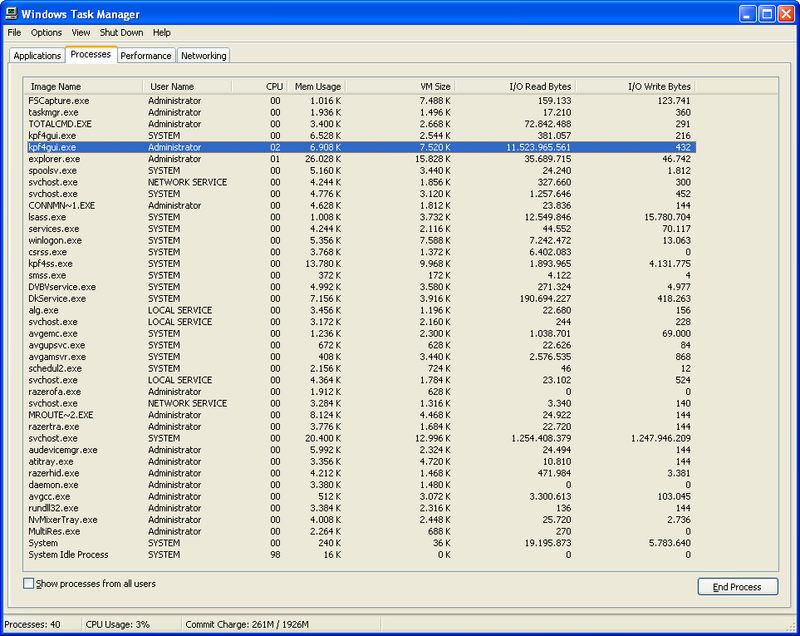Select the daemon.exe process
Screen dimensions: 800x636
click(x=361, y=485)
